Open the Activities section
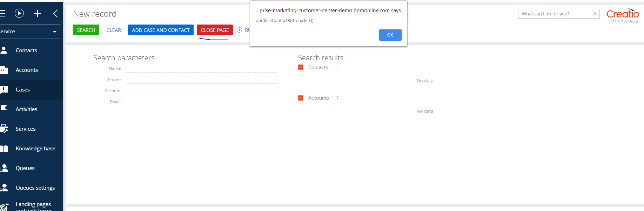 pos(26,109)
